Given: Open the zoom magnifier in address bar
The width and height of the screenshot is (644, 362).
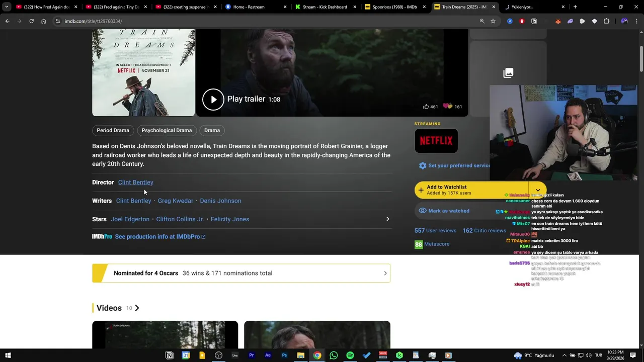Looking at the screenshot, I should click(482, 21).
